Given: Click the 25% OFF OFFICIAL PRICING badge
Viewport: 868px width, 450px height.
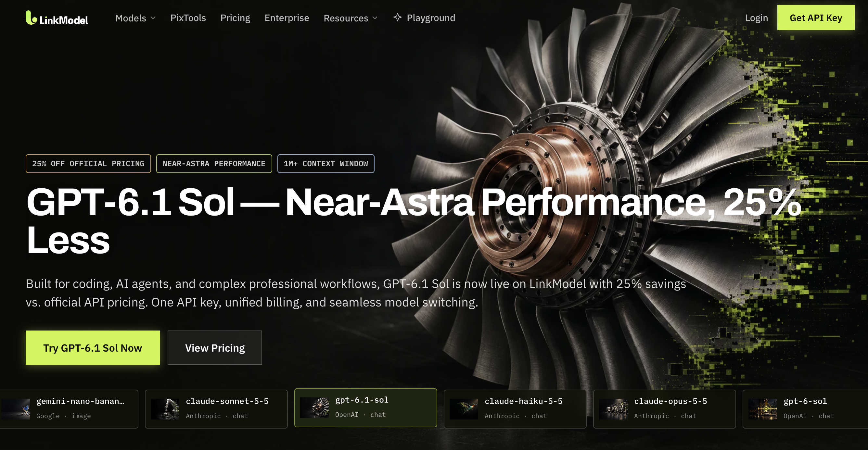Looking at the screenshot, I should (88, 164).
